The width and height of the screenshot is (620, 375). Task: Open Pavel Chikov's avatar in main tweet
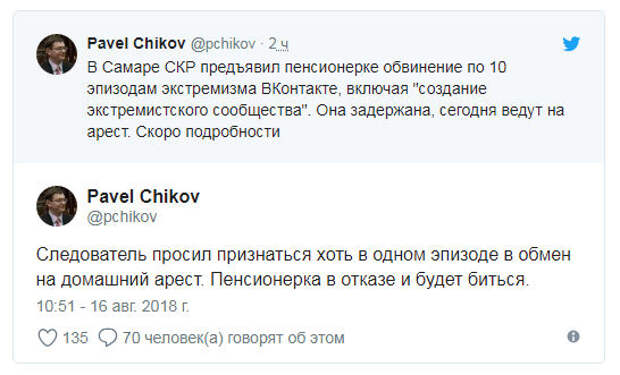(x=57, y=206)
